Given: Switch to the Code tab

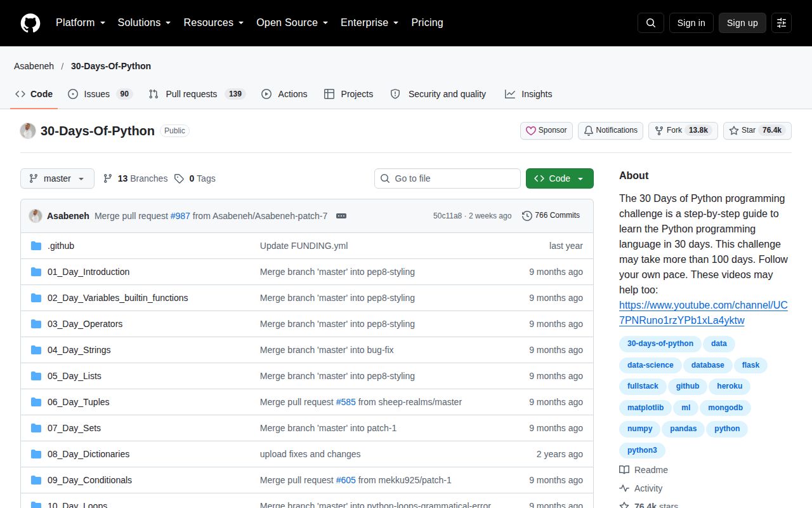Looking at the screenshot, I should pyautogui.click(x=34, y=94).
